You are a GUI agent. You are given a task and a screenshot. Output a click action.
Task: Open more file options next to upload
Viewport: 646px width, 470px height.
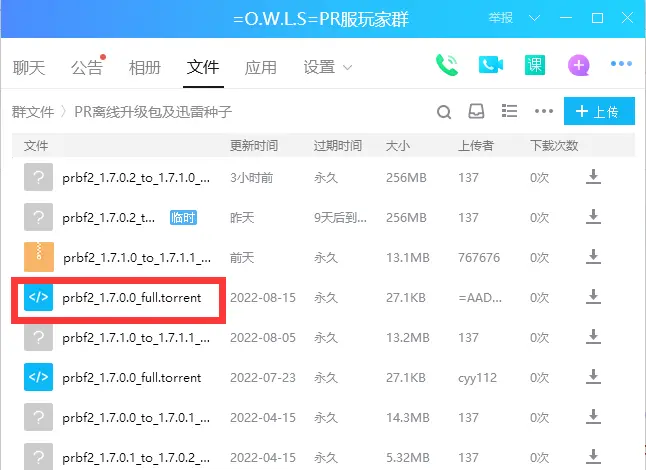pos(544,111)
